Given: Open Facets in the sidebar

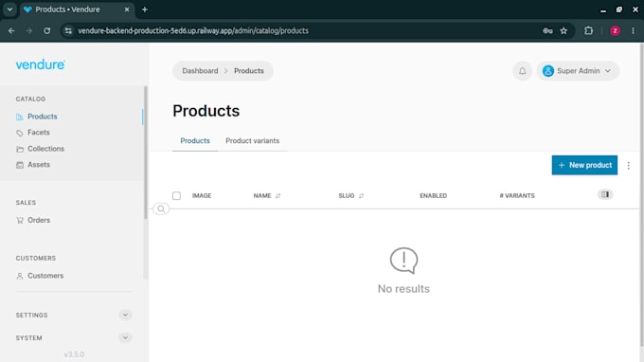Looking at the screenshot, I should coord(38,133).
